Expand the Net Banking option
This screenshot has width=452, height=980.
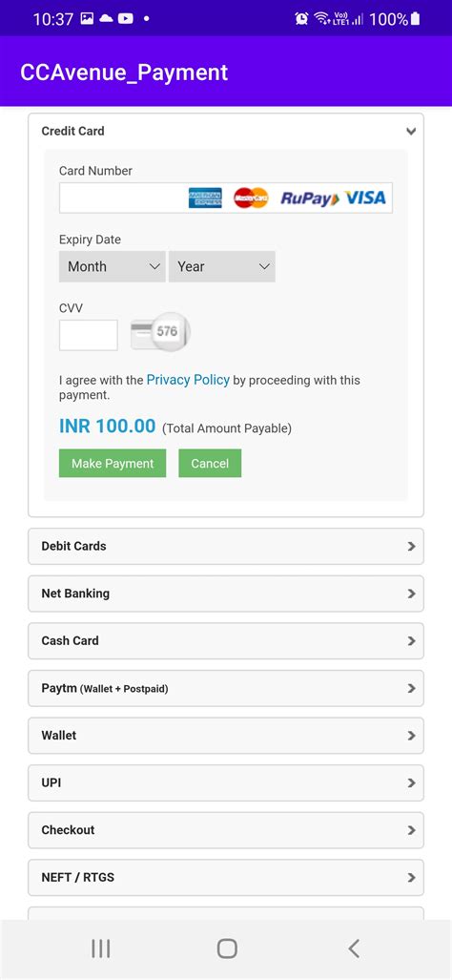click(x=226, y=594)
